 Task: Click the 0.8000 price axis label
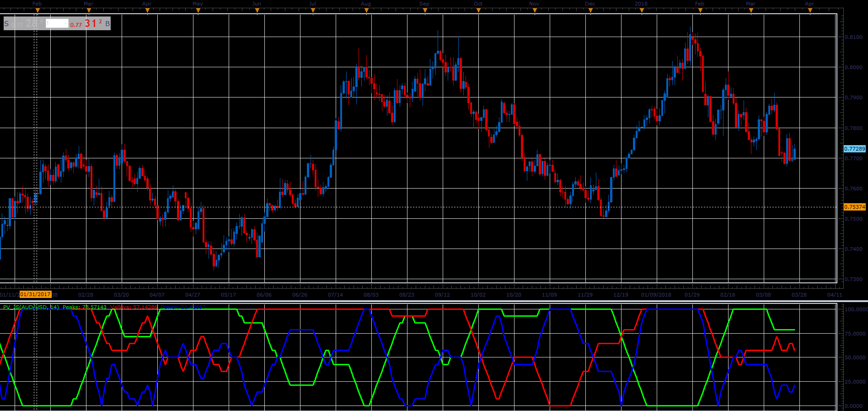click(x=853, y=67)
